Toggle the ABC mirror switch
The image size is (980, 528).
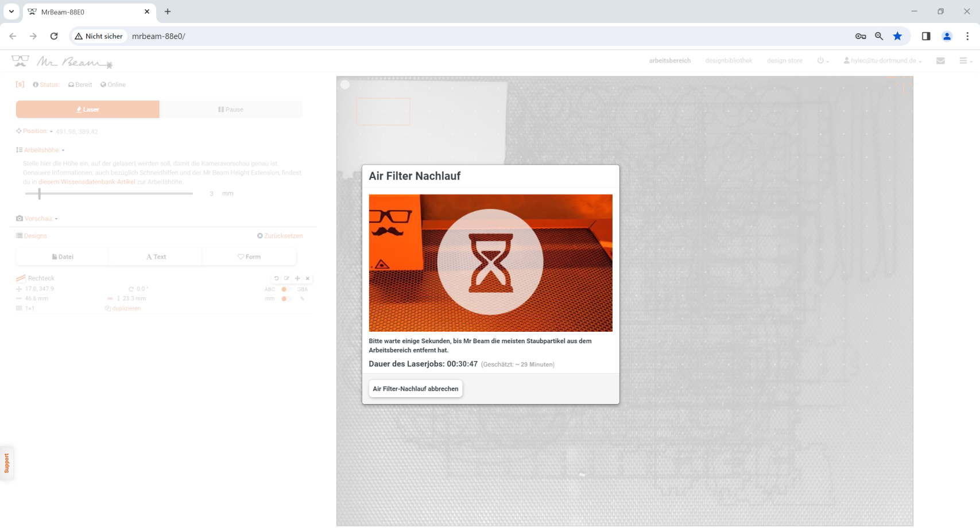click(285, 289)
